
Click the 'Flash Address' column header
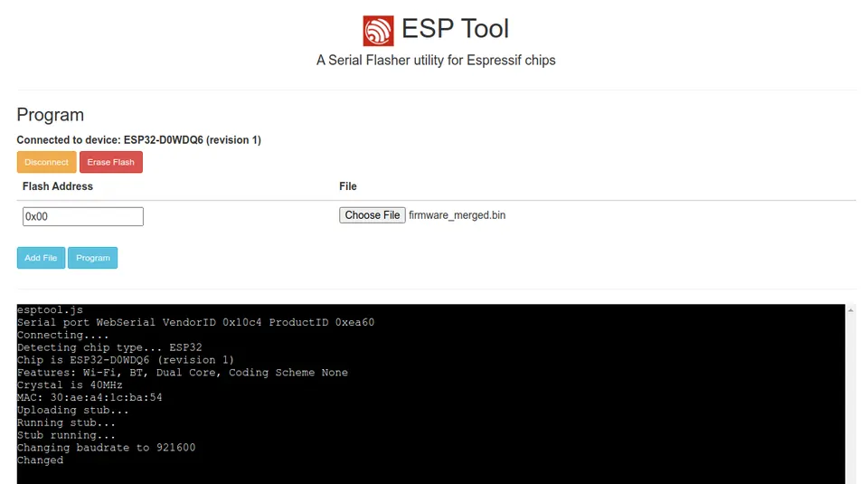(58, 186)
